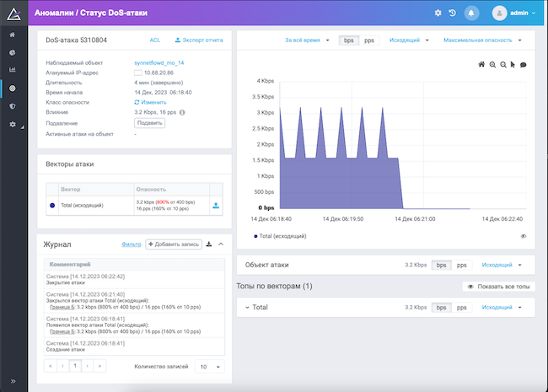Image resolution: width=548 pixels, height=392 pixels.
Task: Click the 'Подавить' button
Action: tap(149, 123)
